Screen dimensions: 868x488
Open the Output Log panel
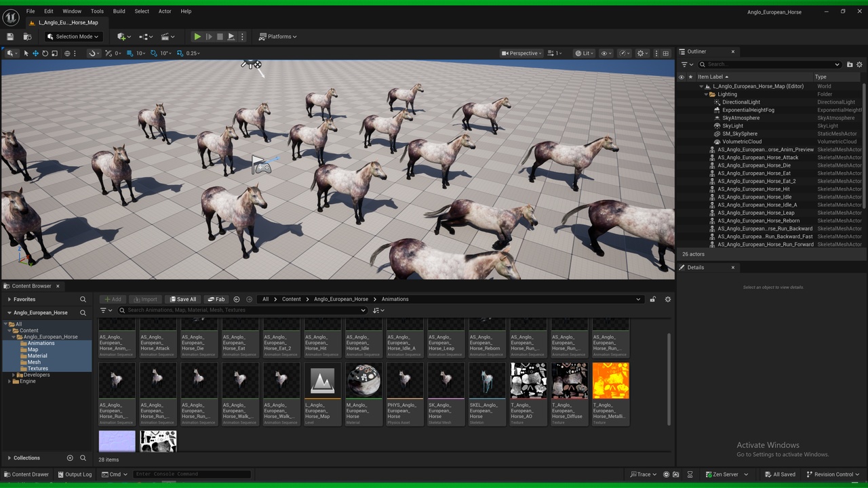[x=74, y=474]
